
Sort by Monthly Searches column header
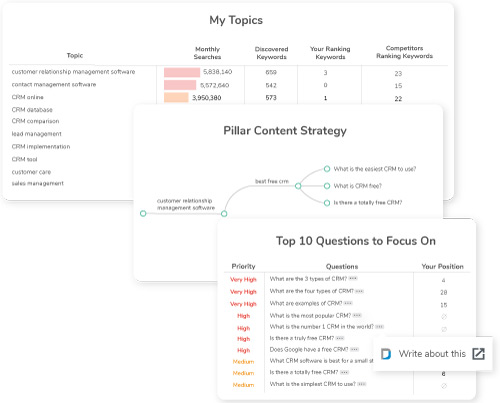click(x=207, y=53)
